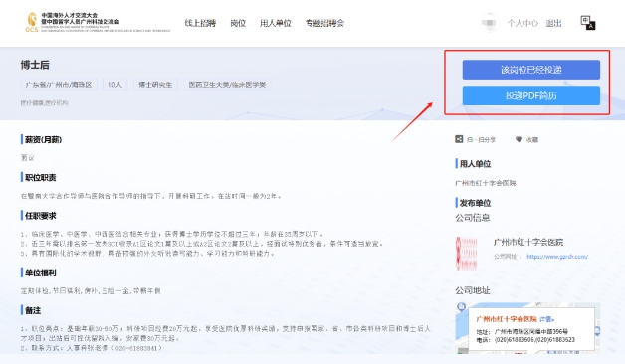The width and height of the screenshot is (625, 364).
Task: Click the 该岗位已经投递 button
Action: (x=530, y=70)
